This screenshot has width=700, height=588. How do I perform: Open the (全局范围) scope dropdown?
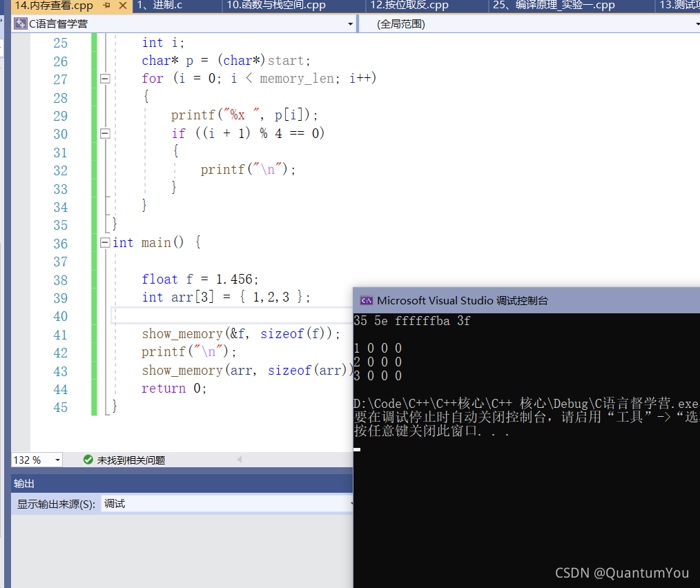[697, 24]
